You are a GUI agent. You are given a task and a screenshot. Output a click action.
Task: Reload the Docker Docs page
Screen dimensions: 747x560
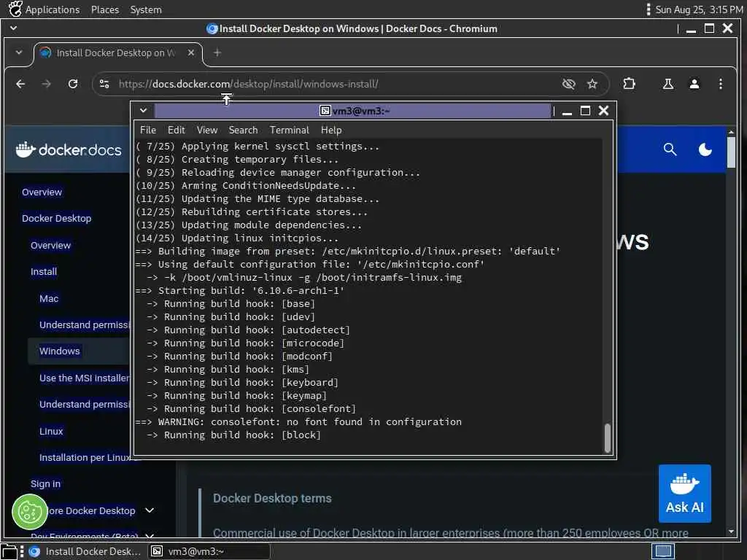tap(73, 84)
